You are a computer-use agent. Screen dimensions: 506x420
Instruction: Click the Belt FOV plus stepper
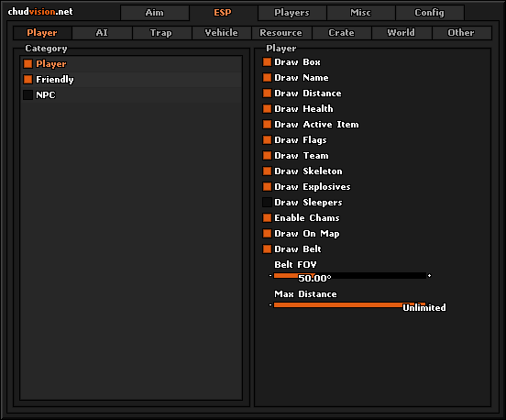coord(429,276)
